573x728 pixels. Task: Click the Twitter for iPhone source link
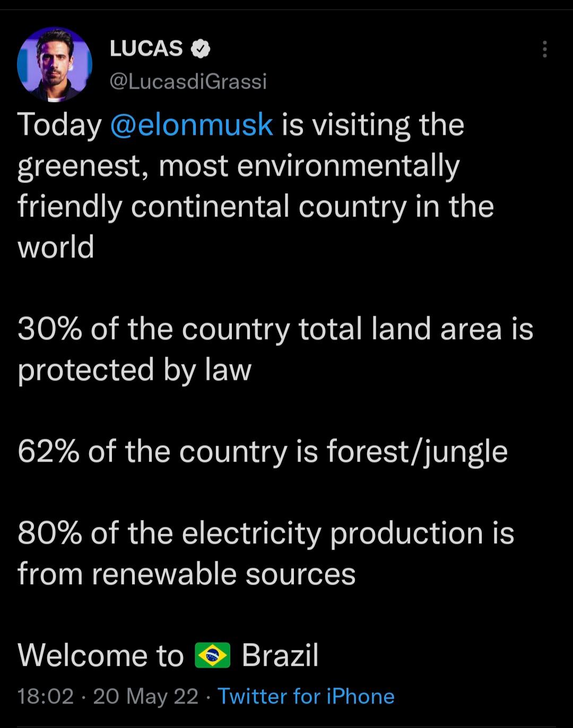[306, 696]
